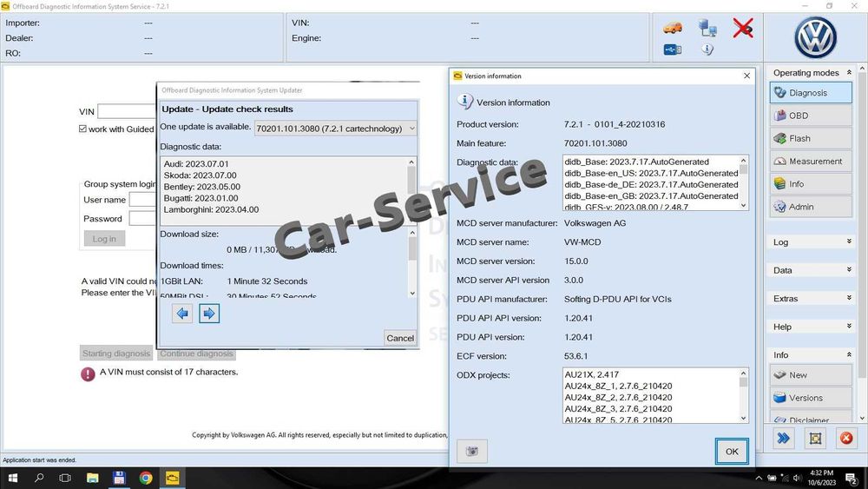Click Starting diagnosis button
This screenshot has height=489, width=868.
point(116,354)
